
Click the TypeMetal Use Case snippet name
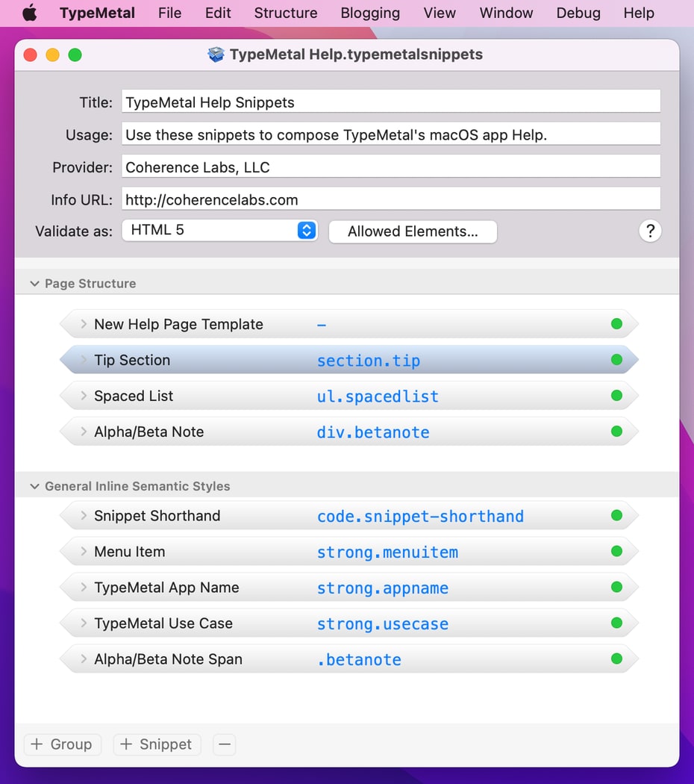tap(163, 623)
